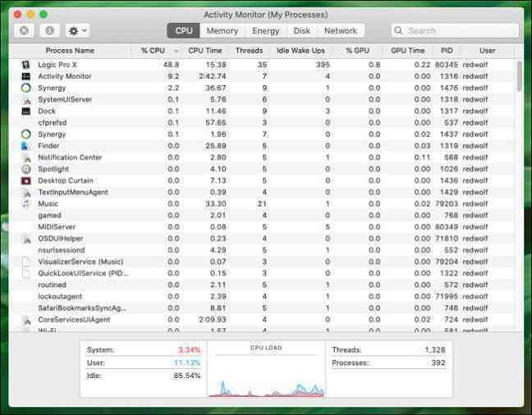Image resolution: width=532 pixels, height=415 pixels.
Task: Click total Threads value 1,328
Action: tap(435, 350)
